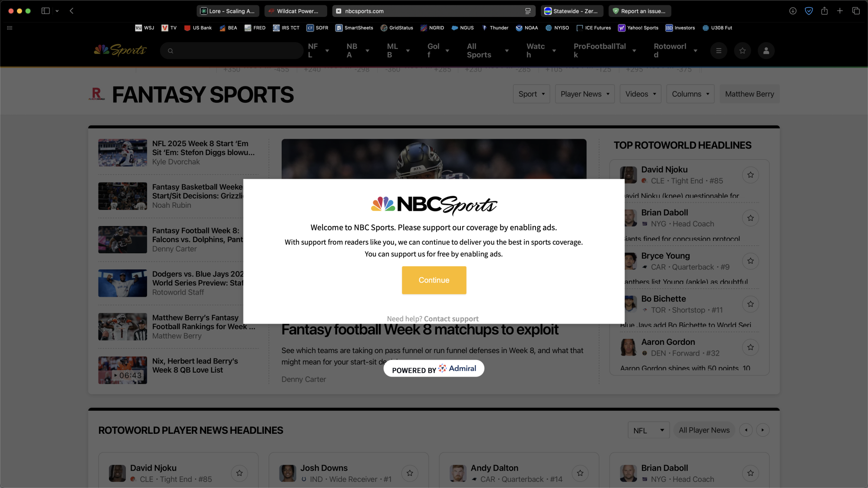Select the NFL league dropdown in player news
This screenshot has height=488, width=868.
coord(648,430)
